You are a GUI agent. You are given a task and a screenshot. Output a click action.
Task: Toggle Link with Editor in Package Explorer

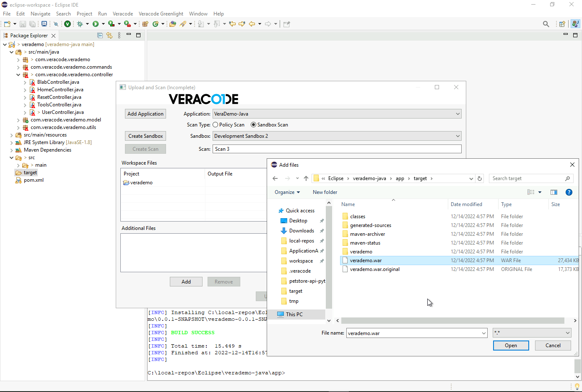(x=109, y=36)
